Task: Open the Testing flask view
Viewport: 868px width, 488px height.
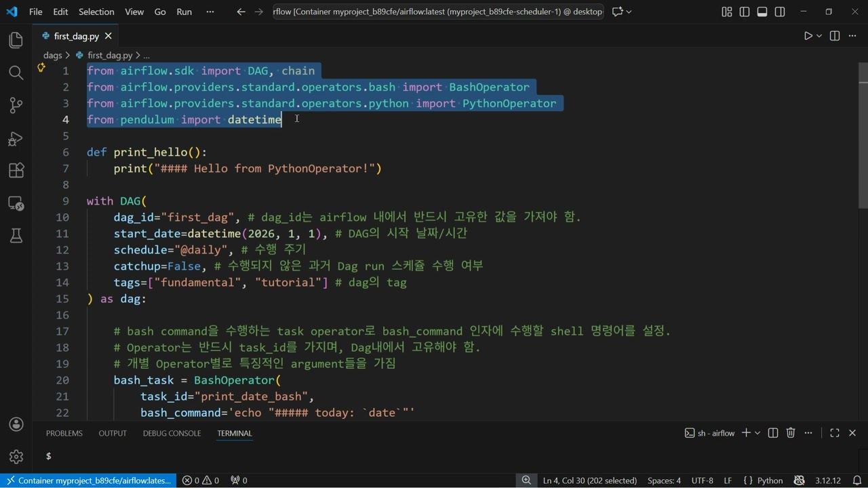Action: click(16, 235)
